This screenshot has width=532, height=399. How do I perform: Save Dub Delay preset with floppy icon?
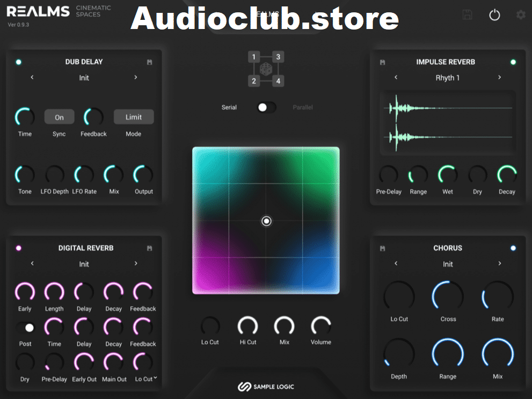(x=150, y=62)
